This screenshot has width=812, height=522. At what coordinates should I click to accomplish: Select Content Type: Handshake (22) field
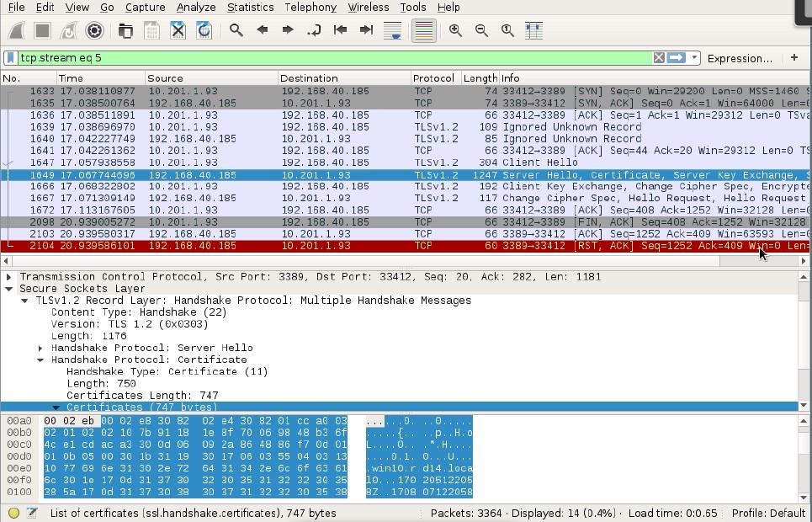point(139,312)
